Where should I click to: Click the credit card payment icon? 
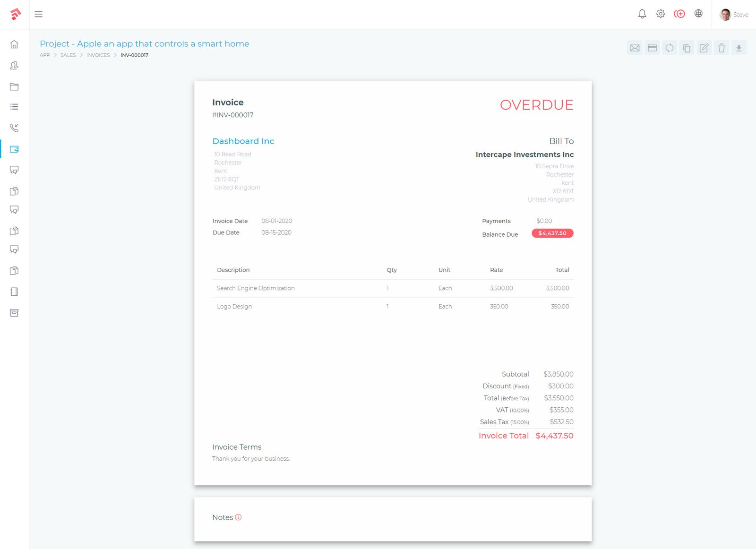(652, 48)
